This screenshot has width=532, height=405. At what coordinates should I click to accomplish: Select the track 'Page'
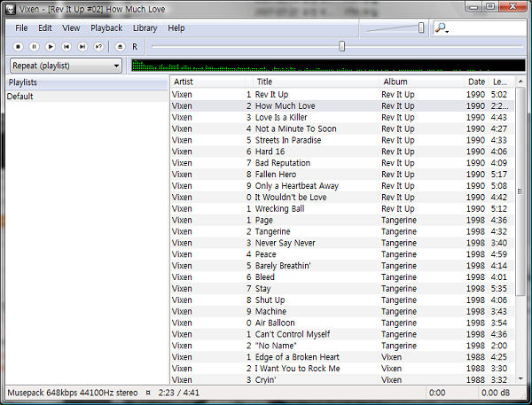click(x=342, y=220)
